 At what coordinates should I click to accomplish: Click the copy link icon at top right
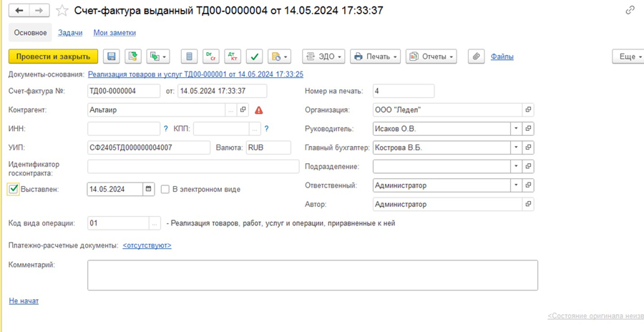[630, 10]
